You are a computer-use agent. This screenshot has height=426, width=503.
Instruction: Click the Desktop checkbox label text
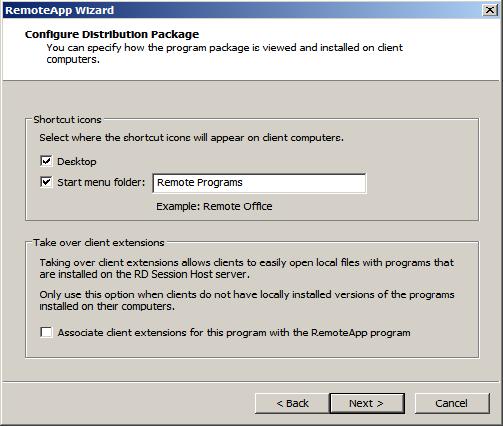click(77, 162)
